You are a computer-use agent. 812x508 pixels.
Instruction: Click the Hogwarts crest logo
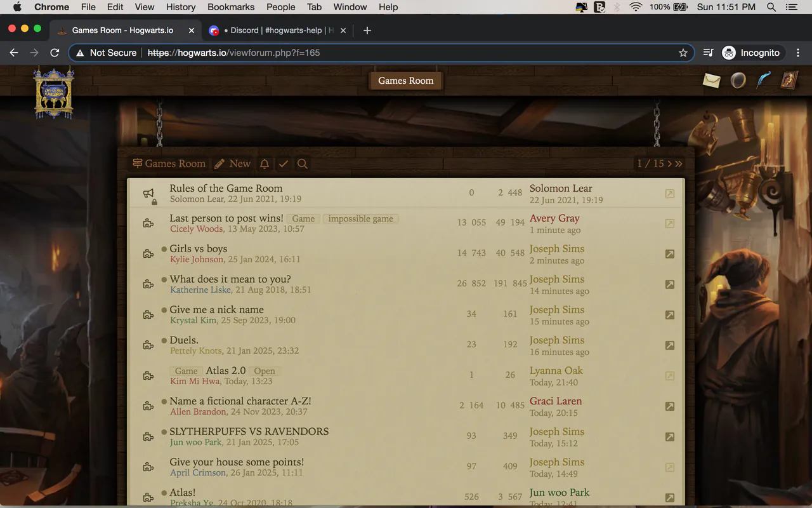click(x=54, y=93)
